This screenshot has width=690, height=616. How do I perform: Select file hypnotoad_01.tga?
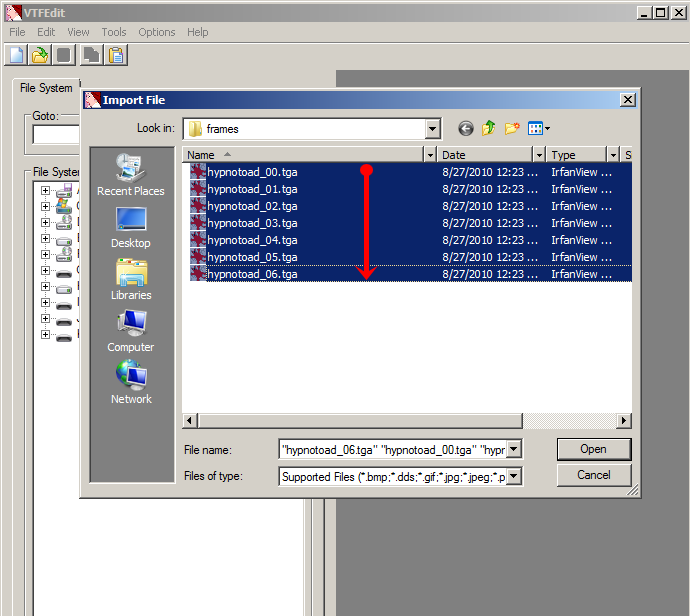(252, 189)
